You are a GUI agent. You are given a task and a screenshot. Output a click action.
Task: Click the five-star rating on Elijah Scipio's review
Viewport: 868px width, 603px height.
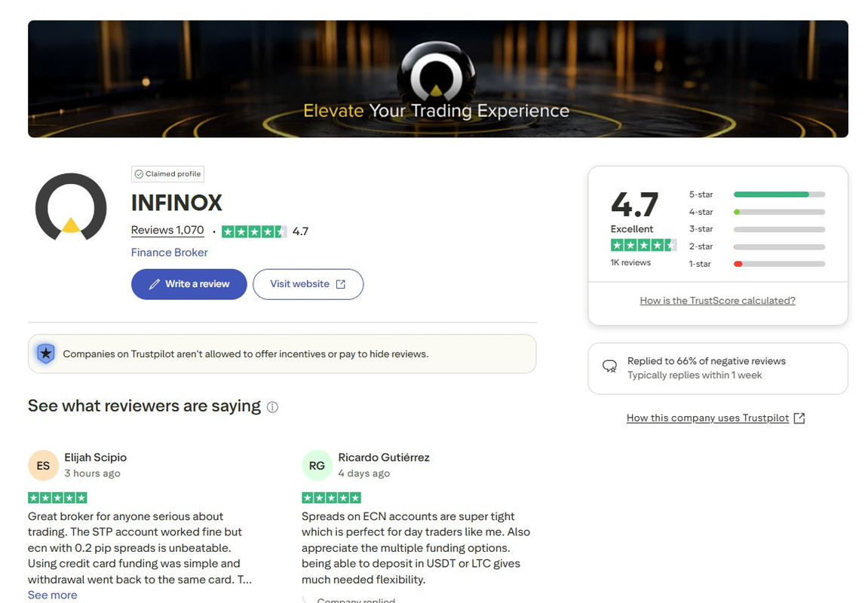[57, 498]
